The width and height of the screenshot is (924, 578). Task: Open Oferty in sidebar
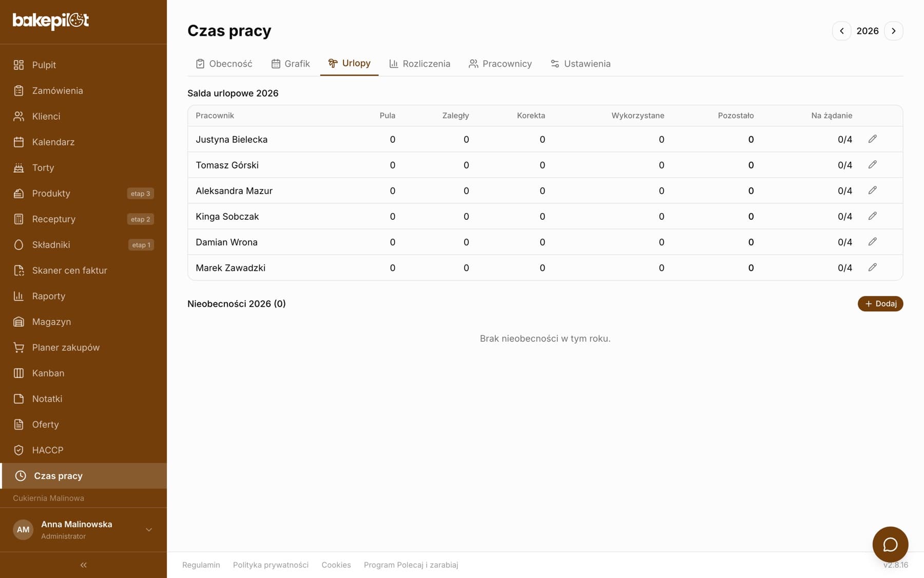[83, 424]
